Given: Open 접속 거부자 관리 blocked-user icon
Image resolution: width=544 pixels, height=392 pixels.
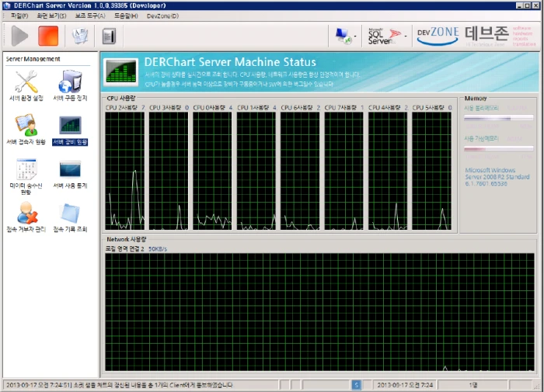Looking at the screenshot, I should click(x=26, y=213).
